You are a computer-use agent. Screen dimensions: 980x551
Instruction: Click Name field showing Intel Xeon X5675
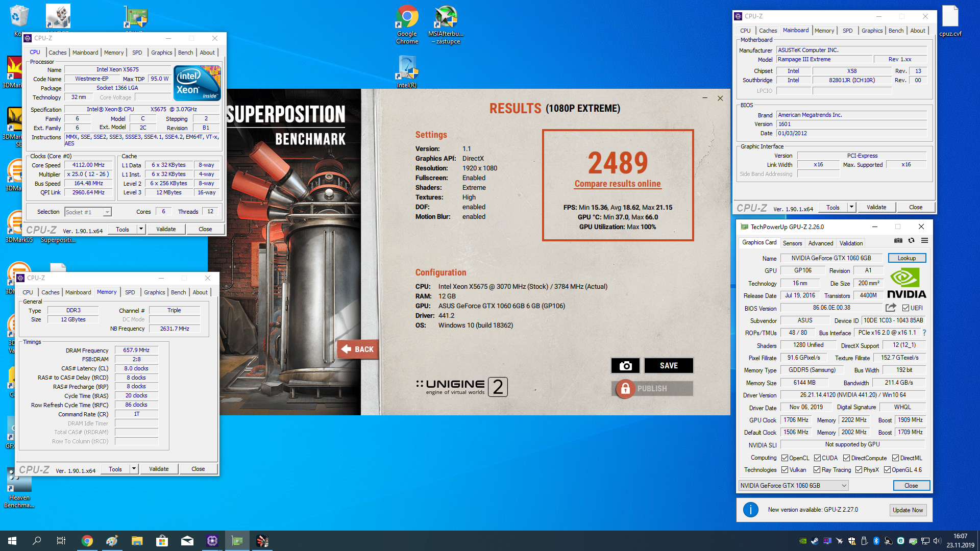(x=117, y=69)
